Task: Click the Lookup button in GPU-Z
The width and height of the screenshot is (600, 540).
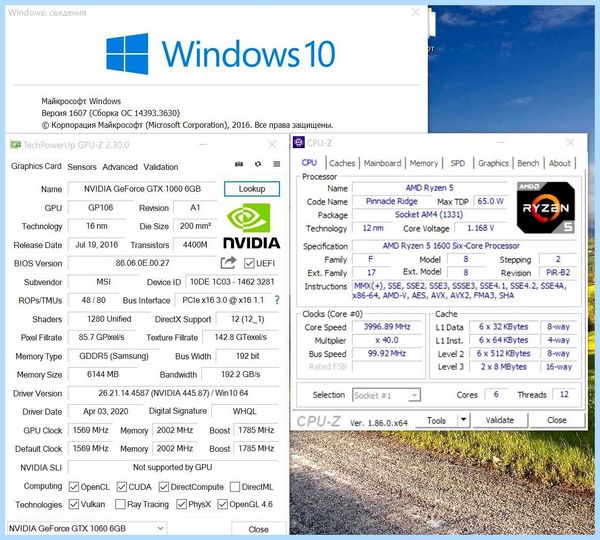Action: 252,189
